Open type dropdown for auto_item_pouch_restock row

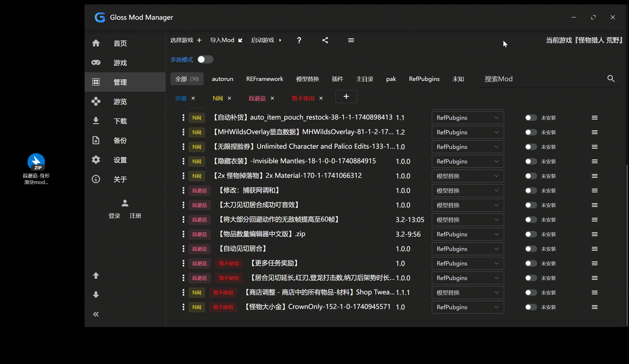(x=468, y=118)
